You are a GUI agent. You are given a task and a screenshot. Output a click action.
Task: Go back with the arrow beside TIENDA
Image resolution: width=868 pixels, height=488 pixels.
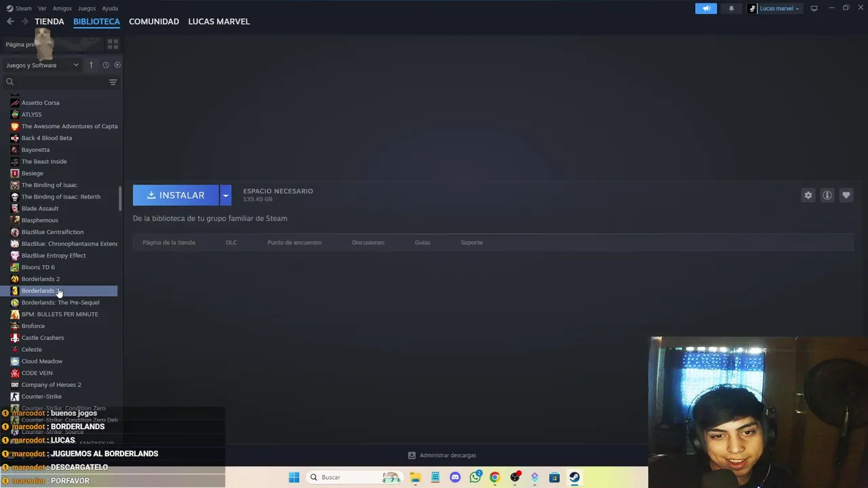[x=10, y=22]
